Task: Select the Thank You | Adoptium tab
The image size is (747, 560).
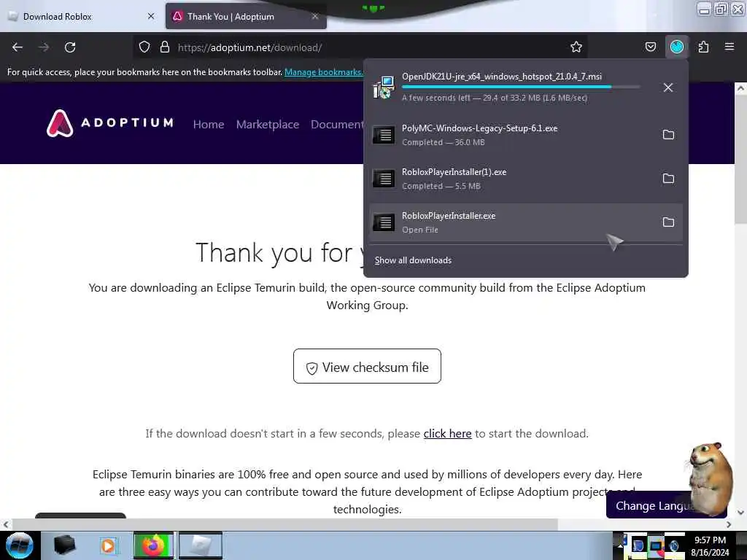Action: pos(246,17)
